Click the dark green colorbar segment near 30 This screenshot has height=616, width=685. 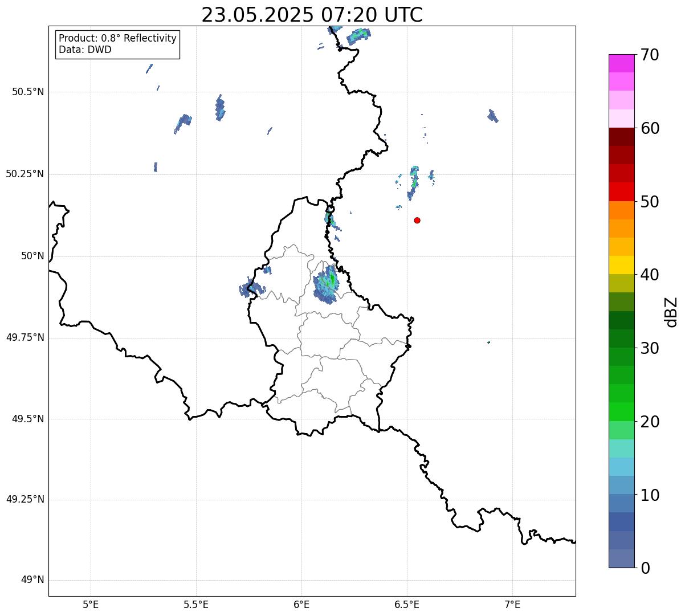tap(621, 338)
